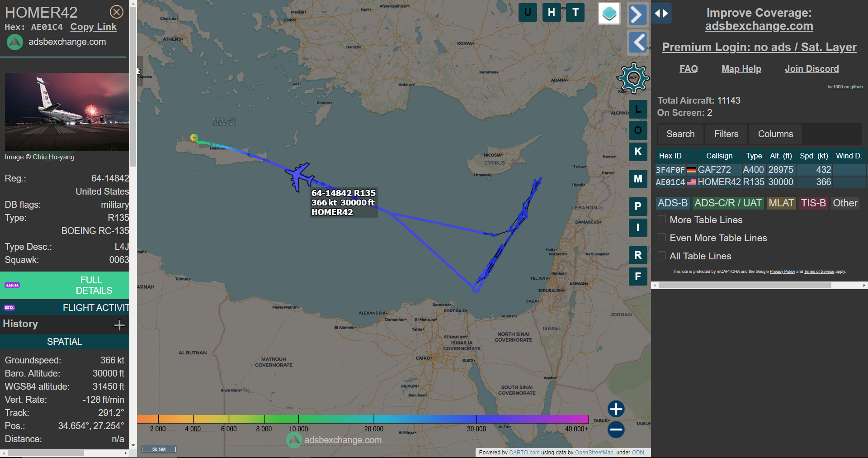
Task: Expand the History section plus icon
Action: 119,325
